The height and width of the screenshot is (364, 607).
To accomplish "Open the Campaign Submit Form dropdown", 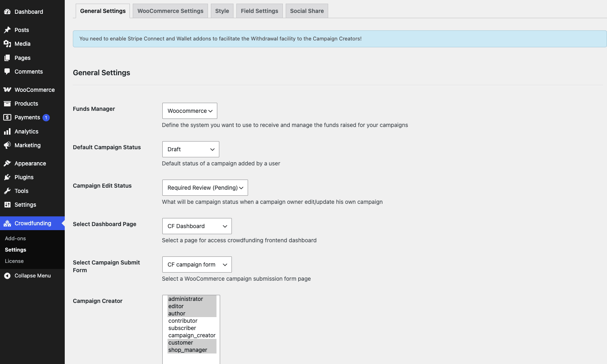I will [x=197, y=265].
